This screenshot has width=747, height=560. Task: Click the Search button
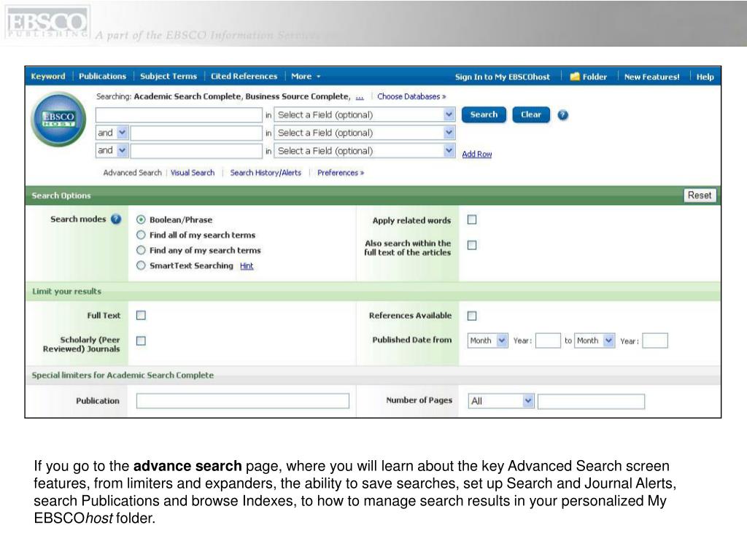coord(484,114)
